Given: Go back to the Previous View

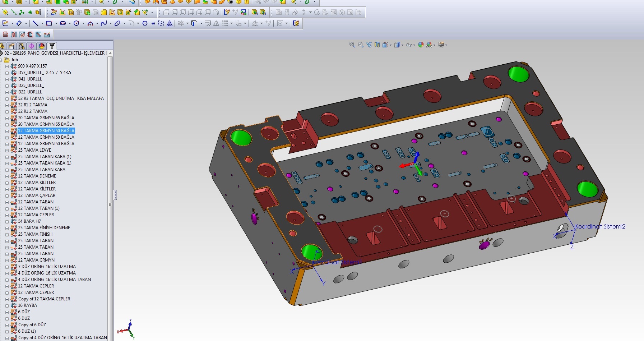Looking at the screenshot, I should click(x=369, y=45).
